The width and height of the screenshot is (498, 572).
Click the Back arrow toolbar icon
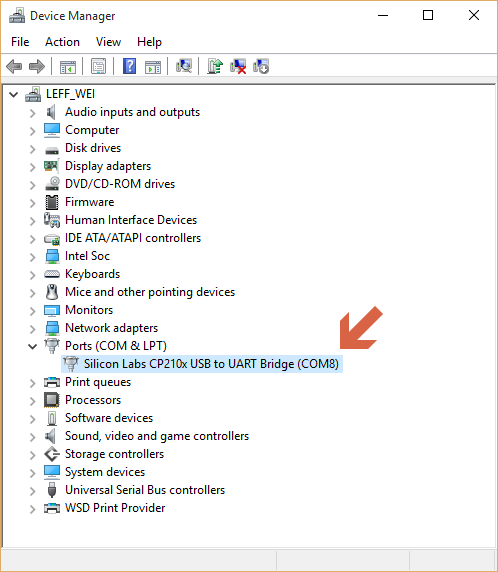[x=14, y=66]
